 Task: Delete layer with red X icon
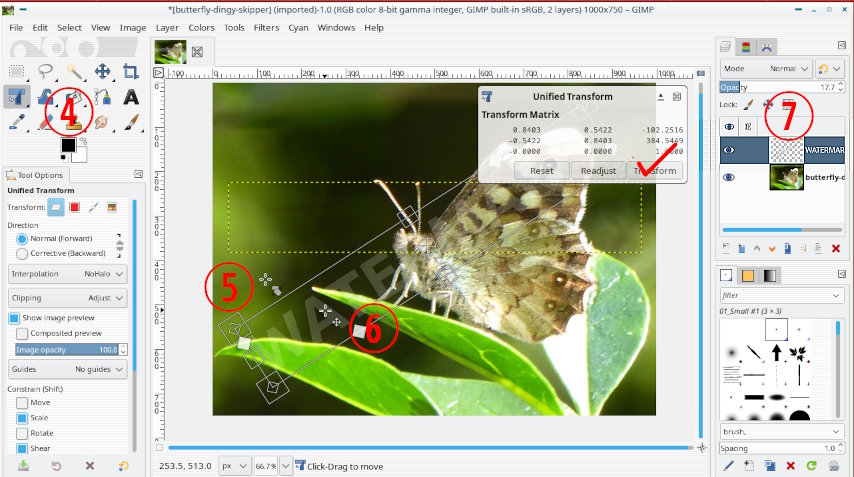836,248
